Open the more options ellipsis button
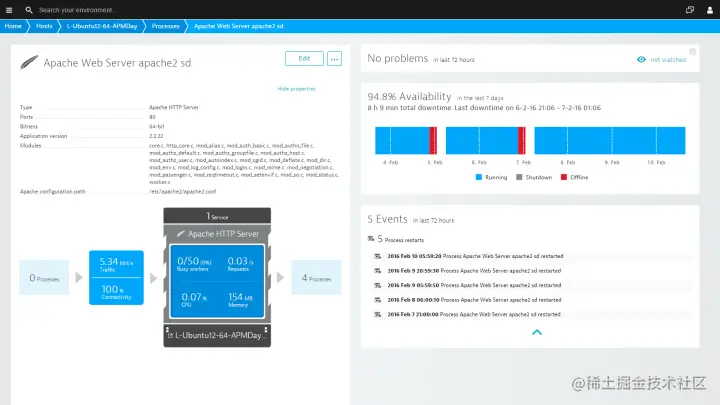Screen dimensions: 720x405 [x=334, y=59]
